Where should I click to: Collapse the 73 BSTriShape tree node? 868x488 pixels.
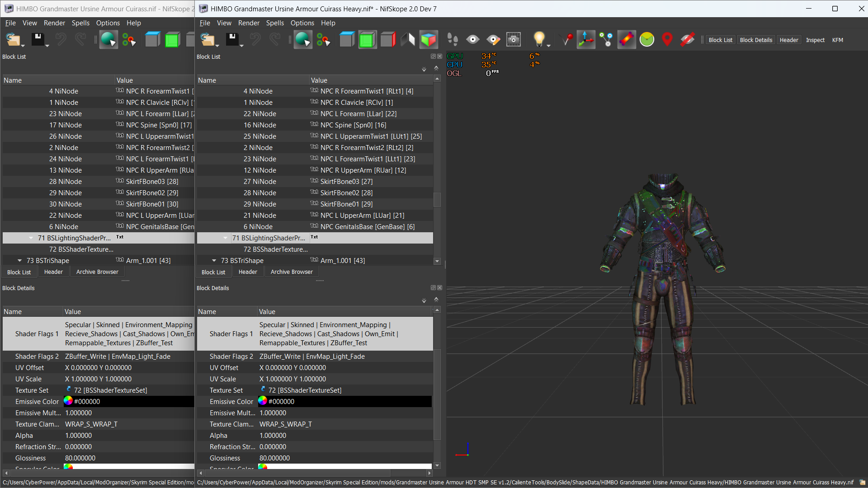click(214, 261)
